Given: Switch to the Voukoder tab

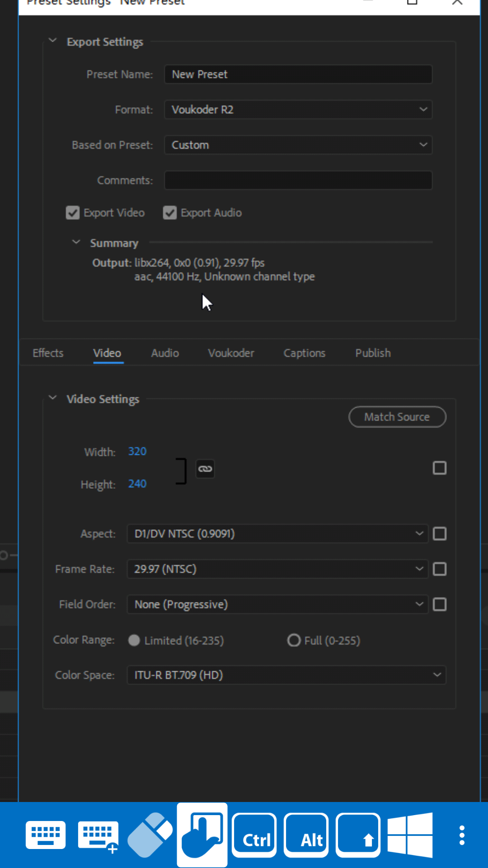Looking at the screenshot, I should pos(231,353).
